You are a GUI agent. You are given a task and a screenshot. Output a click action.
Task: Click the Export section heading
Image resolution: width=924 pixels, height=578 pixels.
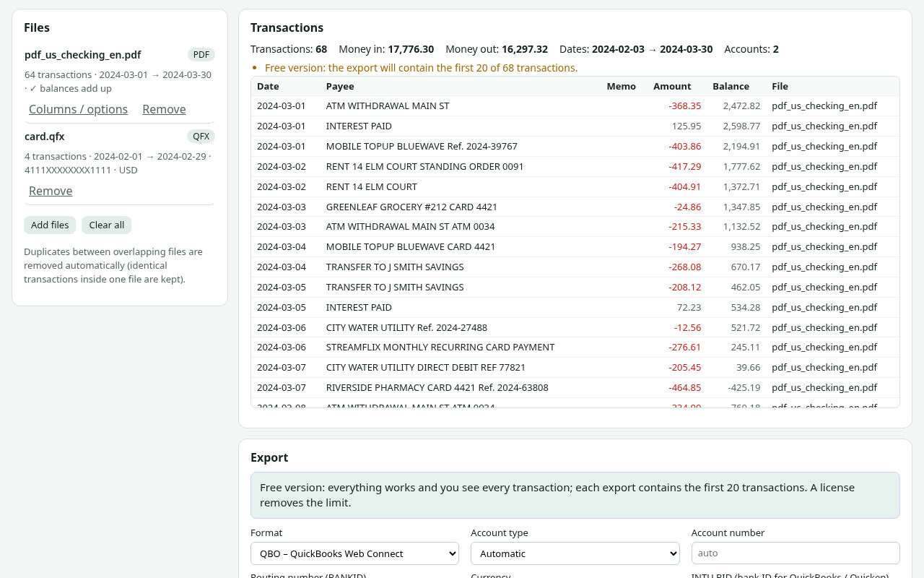[269, 457]
